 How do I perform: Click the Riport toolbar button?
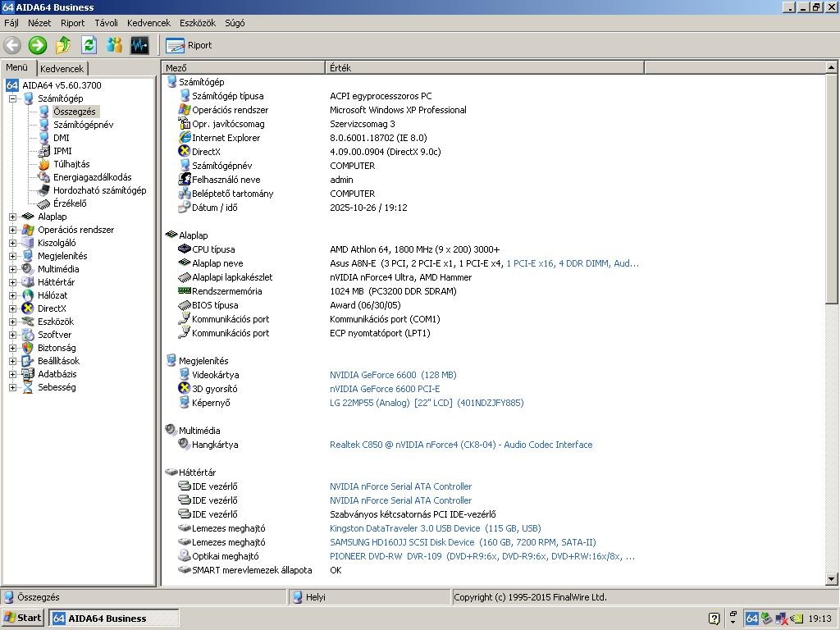[189, 46]
